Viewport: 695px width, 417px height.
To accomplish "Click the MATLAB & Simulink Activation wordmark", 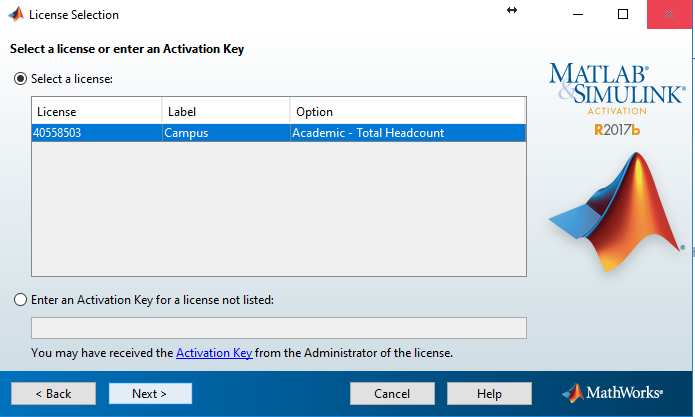I will pos(617,89).
